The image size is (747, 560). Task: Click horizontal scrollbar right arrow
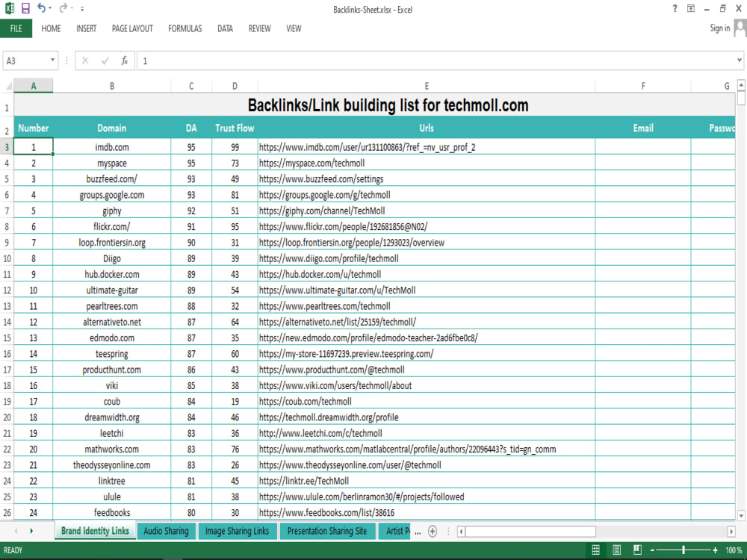(731, 532)
